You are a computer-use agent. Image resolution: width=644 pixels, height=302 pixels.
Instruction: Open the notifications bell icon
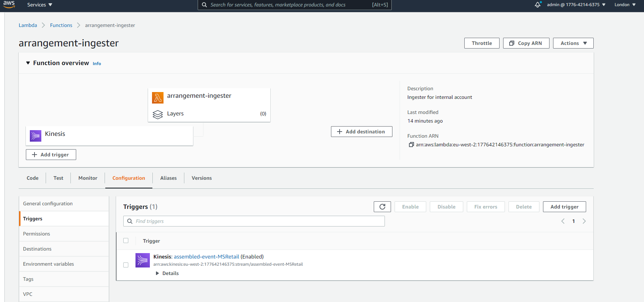[x=538, y=5]
